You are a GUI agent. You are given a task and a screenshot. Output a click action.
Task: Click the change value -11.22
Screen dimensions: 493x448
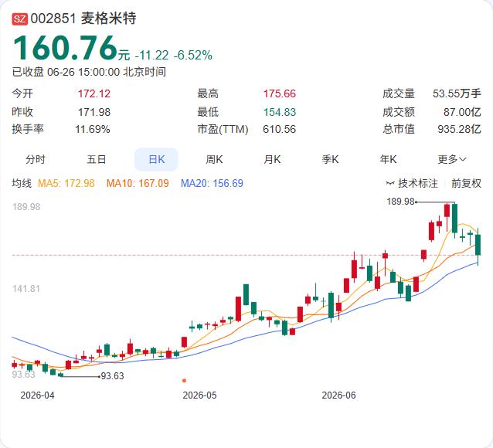click(x=151, y=56)
